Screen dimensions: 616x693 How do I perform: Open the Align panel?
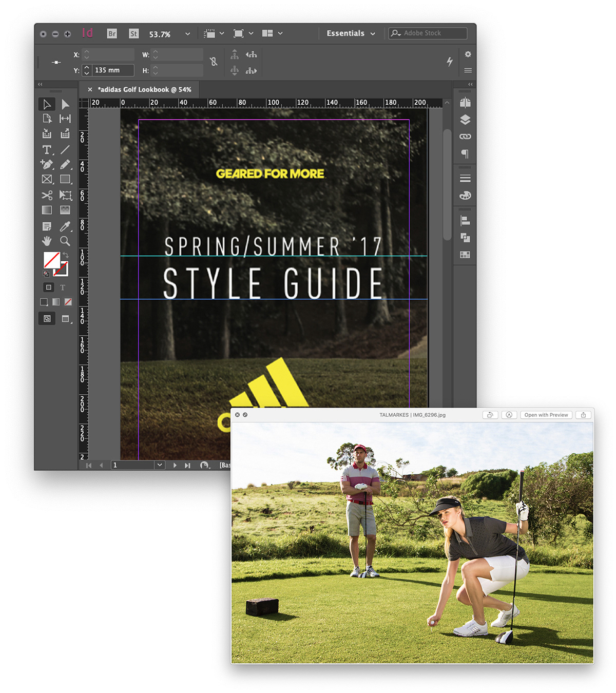pos(465,221)
